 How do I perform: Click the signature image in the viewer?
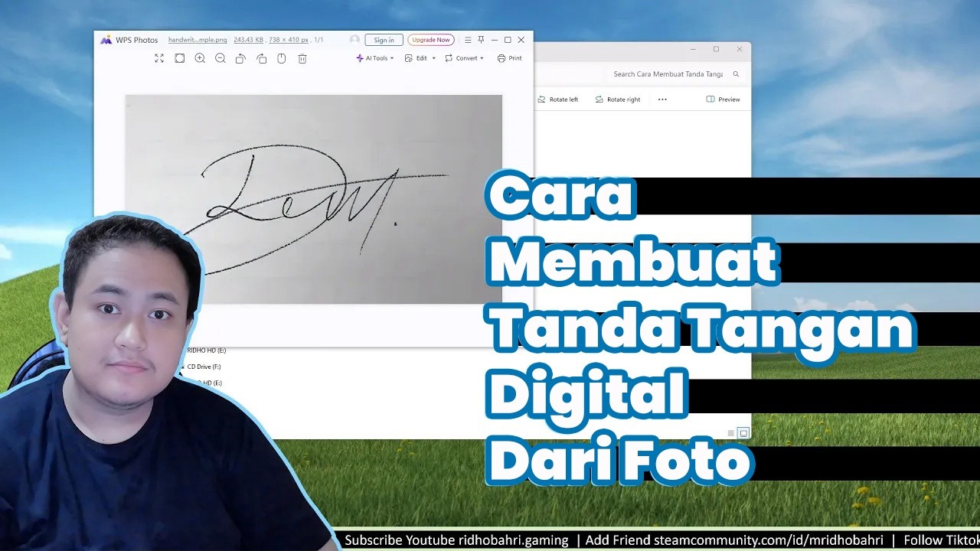coord(314,199)
